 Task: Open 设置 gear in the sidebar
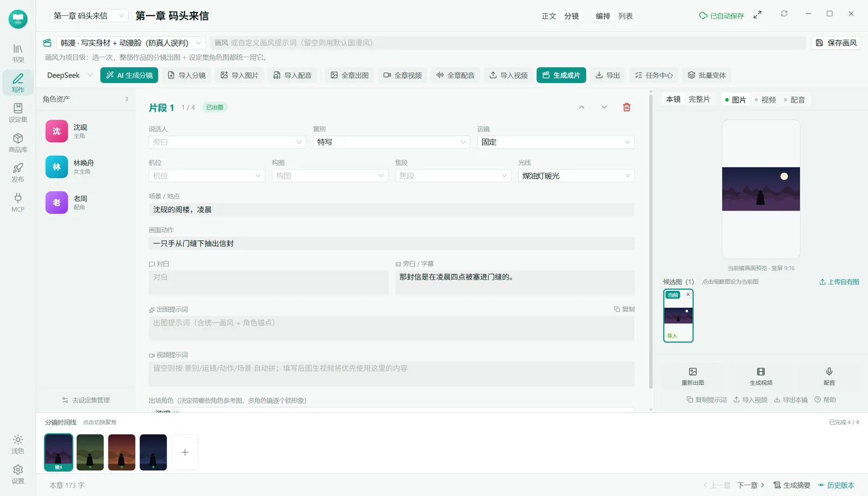18,474
